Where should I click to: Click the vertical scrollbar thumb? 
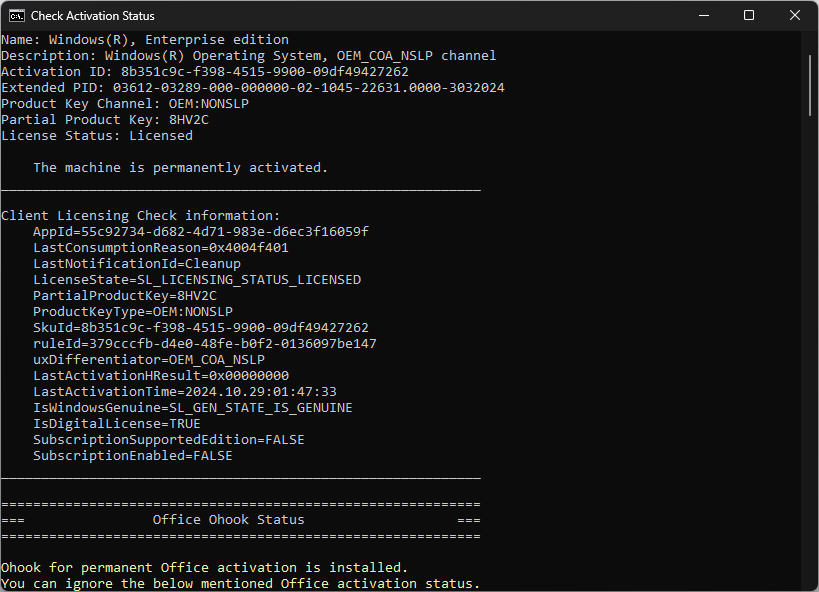(x=810, y=85)
